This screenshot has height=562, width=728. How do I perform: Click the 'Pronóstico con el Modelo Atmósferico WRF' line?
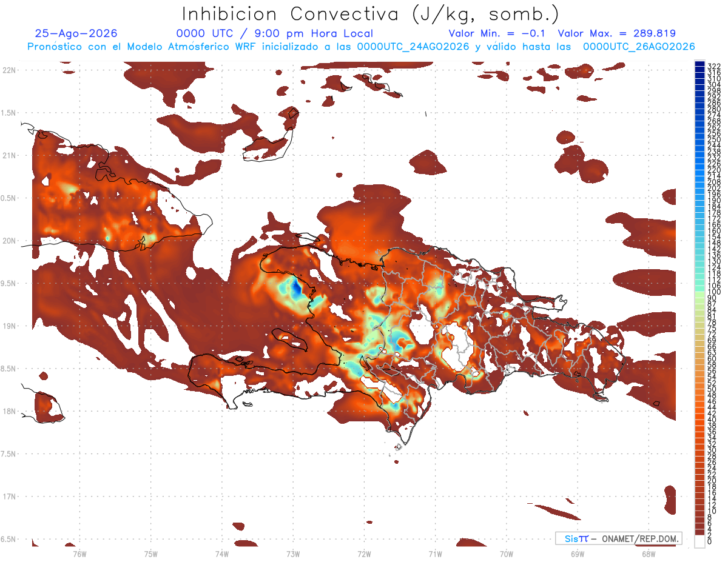click(362, 47)
